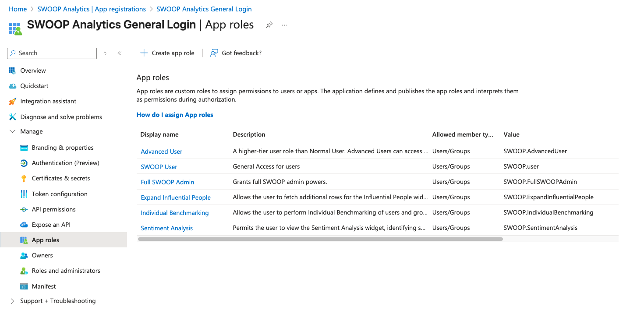Open the more options ellipsis menu
644x317 pixels.
click(285, 25)
